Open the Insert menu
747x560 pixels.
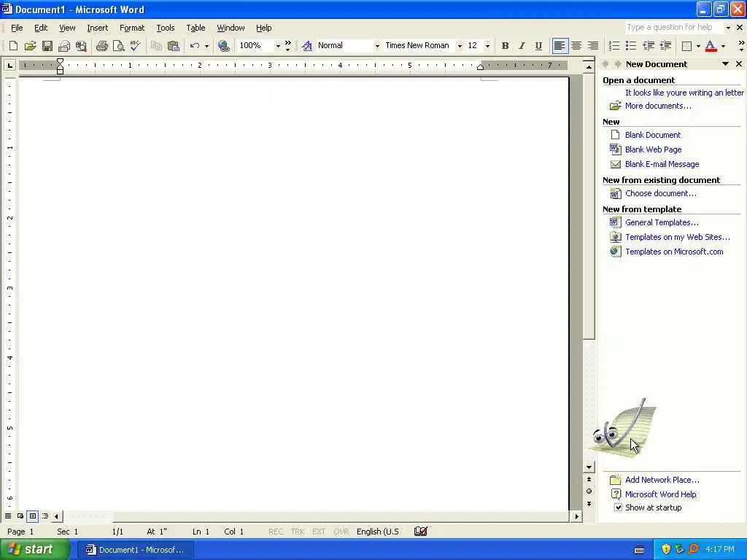tap(97, 28)
